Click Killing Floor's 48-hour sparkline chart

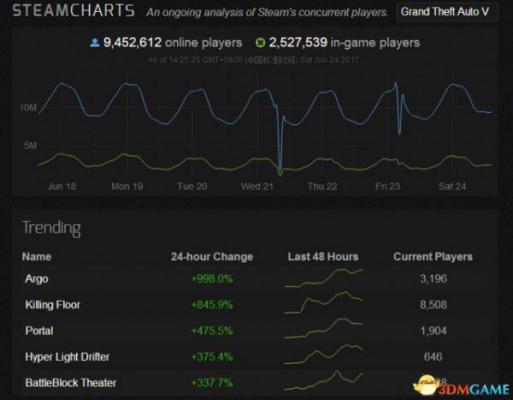click(323, 303)
